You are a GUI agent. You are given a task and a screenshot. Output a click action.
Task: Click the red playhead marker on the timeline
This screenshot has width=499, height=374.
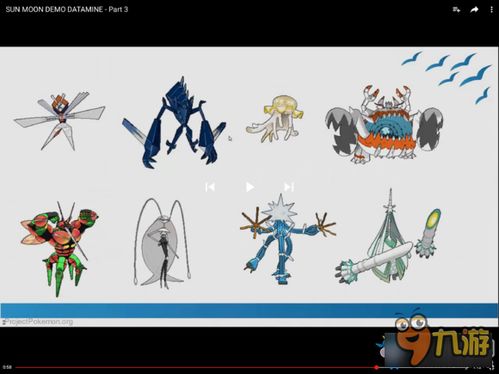tap(376, 367)
